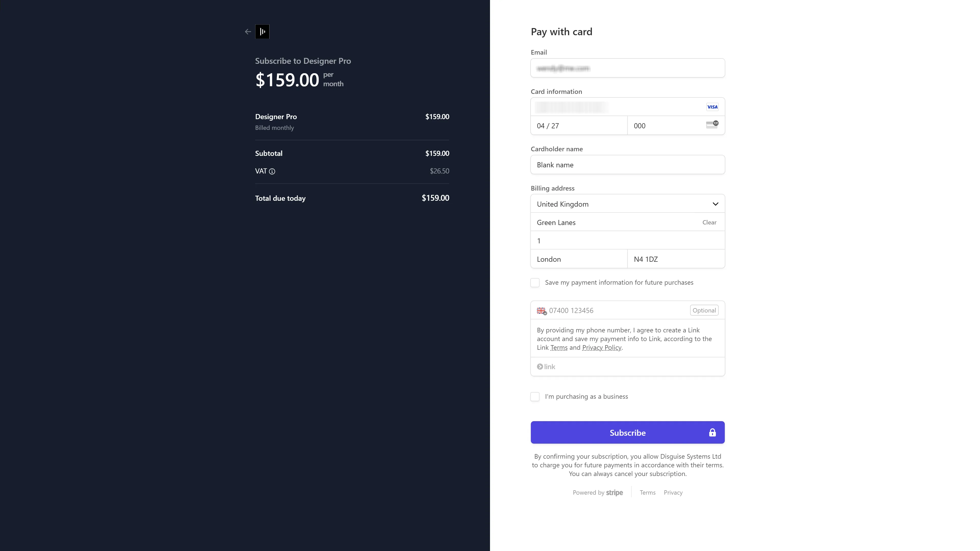Viewport: 980px width, 551px height.
Task: Click the Visa card brand icon
Action: pos(712,107)
